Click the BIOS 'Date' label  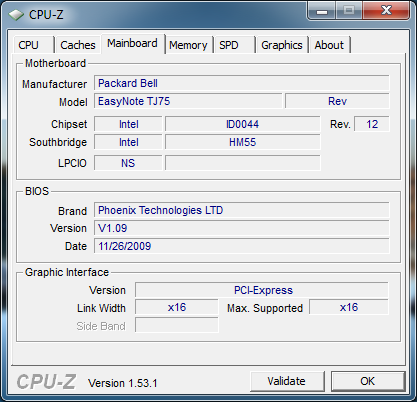click(x=76, y=246)
